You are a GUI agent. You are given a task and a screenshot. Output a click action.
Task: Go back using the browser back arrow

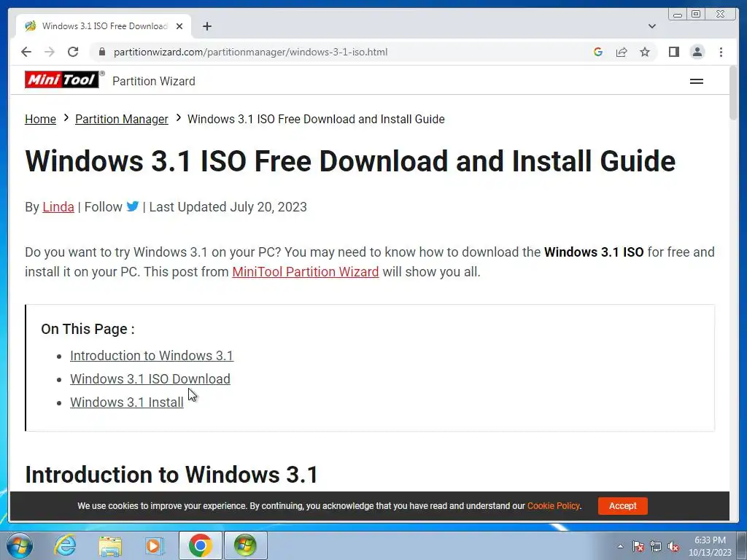[x=26, y=52]
